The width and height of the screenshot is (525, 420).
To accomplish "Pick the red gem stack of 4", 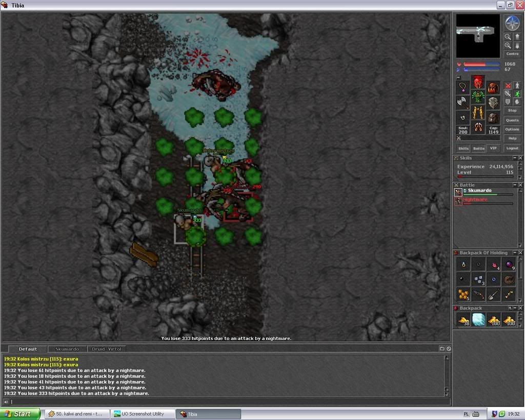I will tap(494, 264).
